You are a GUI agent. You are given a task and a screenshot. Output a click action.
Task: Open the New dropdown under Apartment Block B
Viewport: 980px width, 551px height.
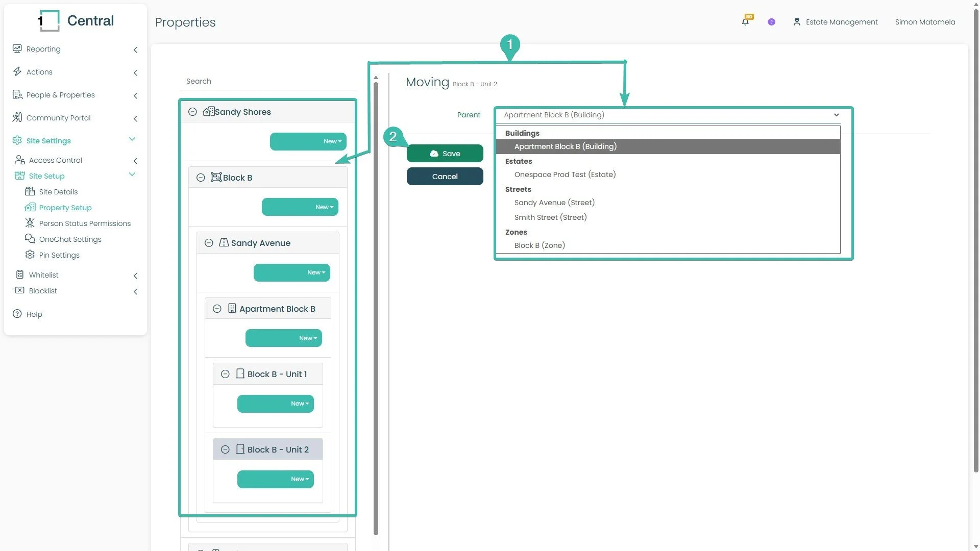point(284,338)
